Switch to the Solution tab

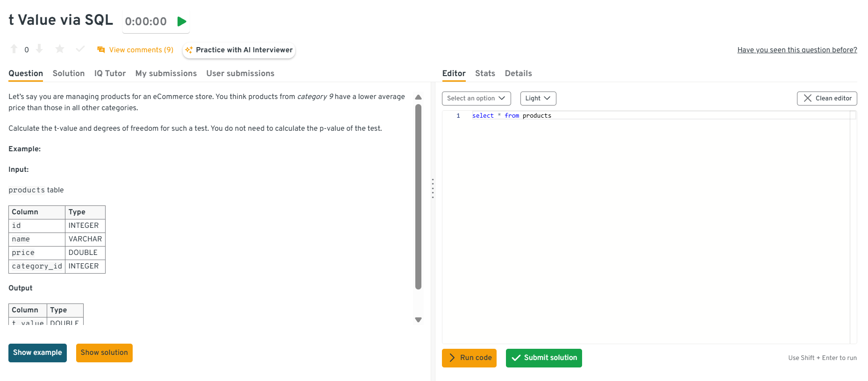tap(69, 73)
